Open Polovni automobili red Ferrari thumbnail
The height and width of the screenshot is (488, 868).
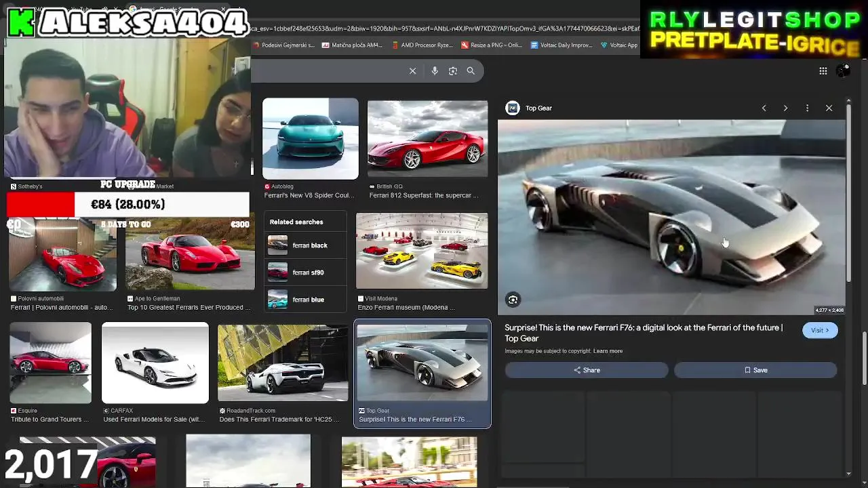pyautogui.click(x=62, y=254)
